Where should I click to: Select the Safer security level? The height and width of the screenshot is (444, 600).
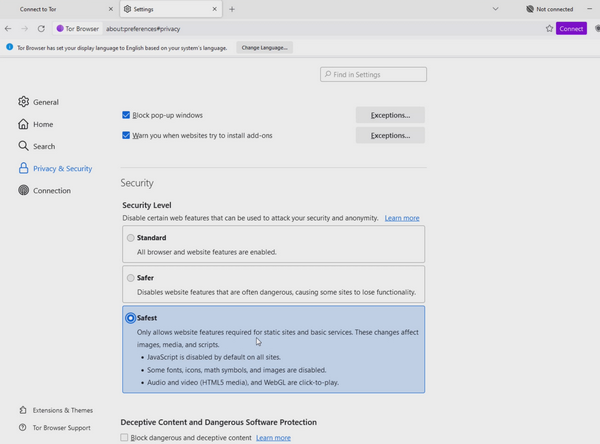(131, 278)
